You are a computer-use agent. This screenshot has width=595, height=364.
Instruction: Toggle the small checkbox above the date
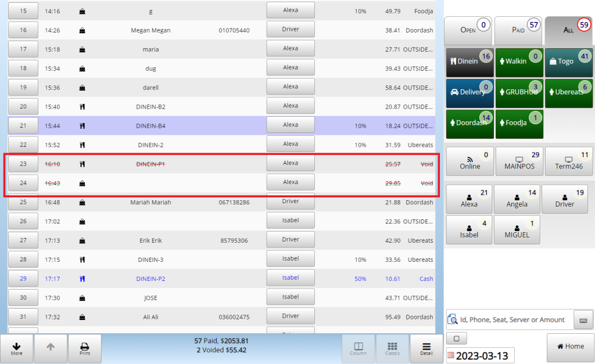click(x=457, y=338)
